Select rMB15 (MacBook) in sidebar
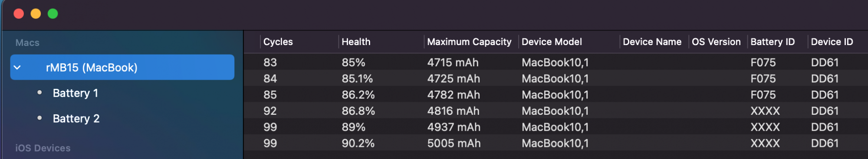Viewport: 868px width, 159px height. click(122, 67)
